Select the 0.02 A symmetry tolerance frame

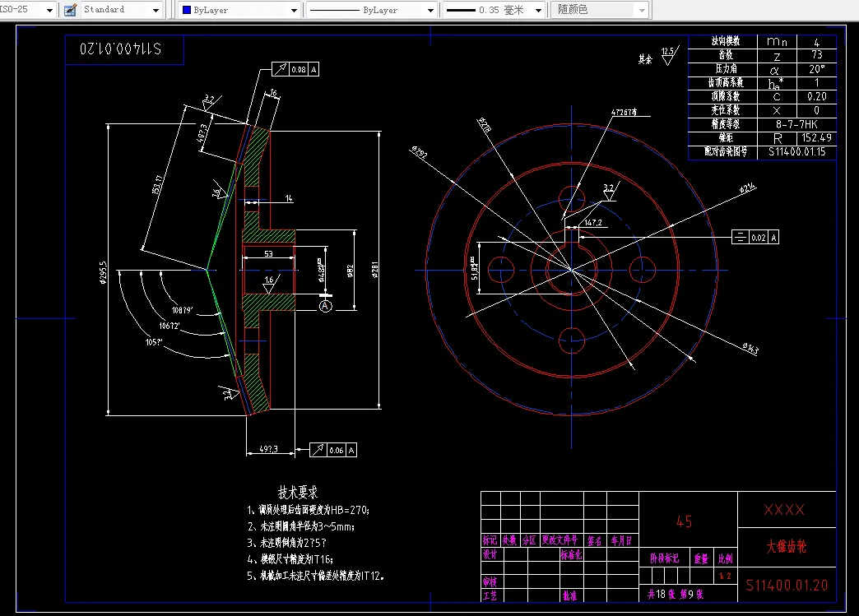755,237
